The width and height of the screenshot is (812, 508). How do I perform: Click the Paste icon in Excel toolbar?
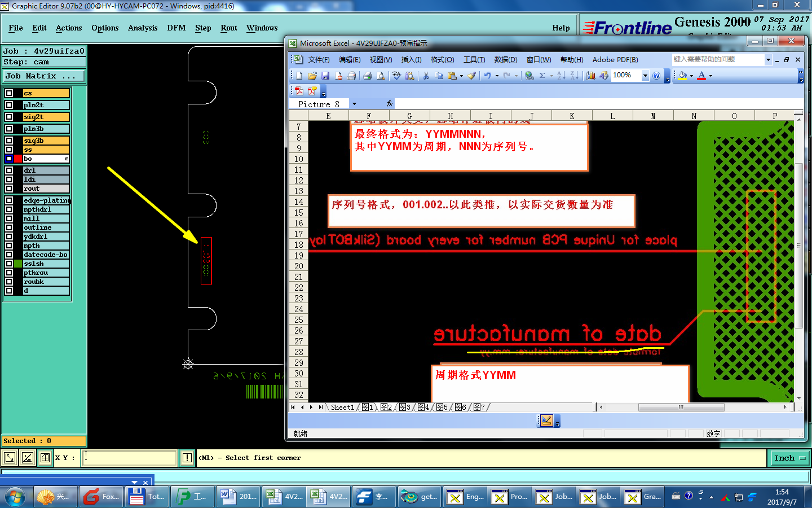click(x=452, y=76)
